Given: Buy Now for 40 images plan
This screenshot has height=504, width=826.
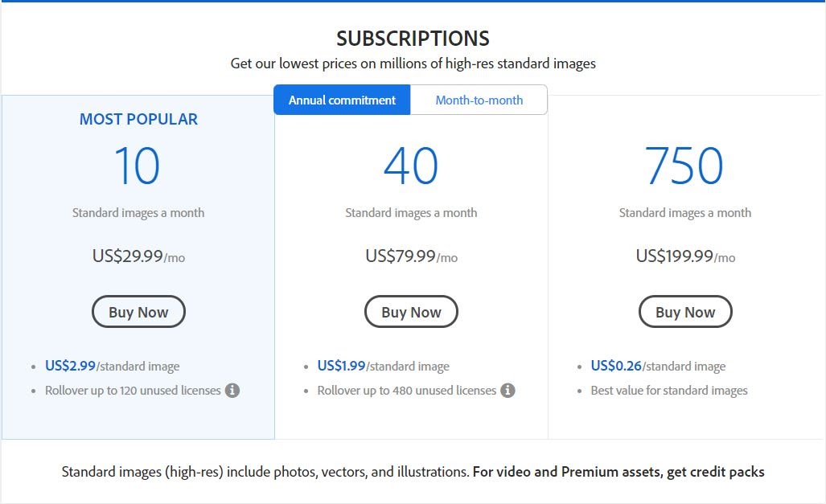Looking at the screenshot, I should coord(412,312).
